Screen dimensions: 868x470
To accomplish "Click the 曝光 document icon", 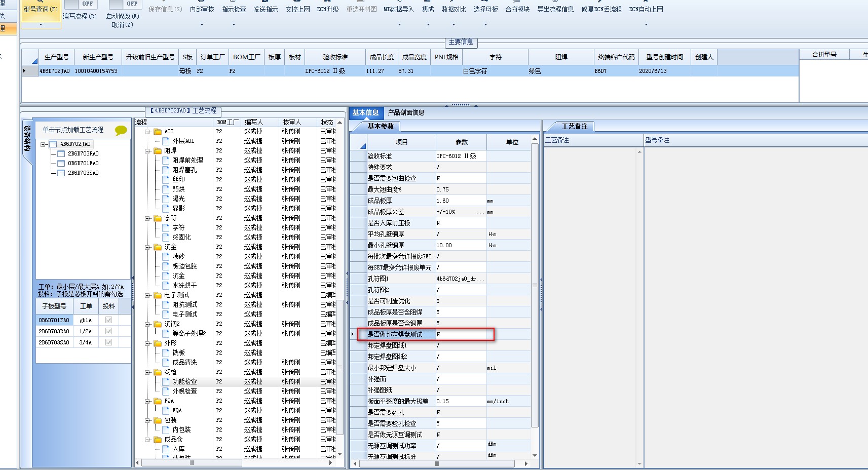I will point(166,199).
